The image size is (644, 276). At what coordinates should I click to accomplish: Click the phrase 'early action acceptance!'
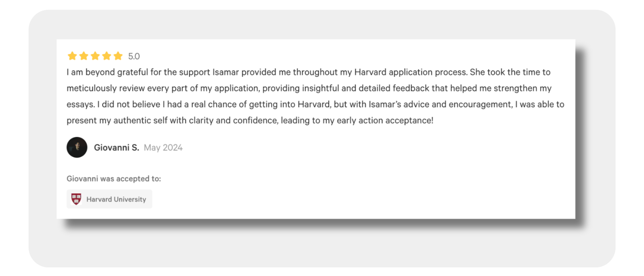pos(385,121)
